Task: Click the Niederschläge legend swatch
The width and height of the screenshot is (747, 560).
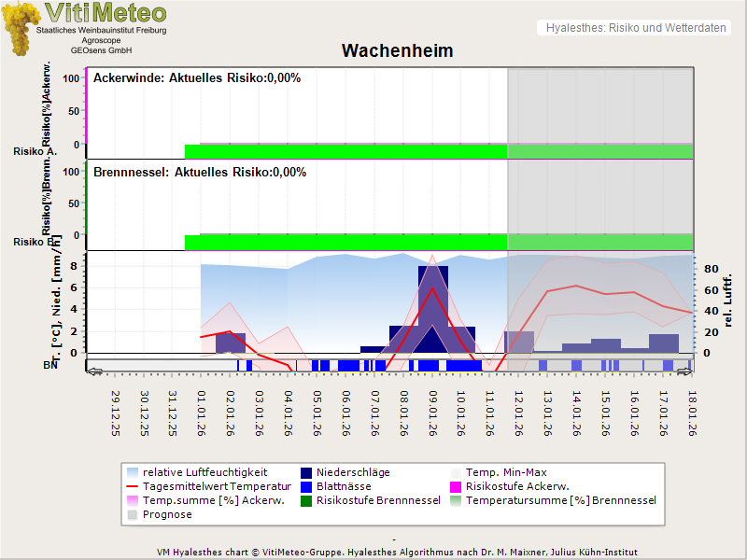Action: click(306, 472)
